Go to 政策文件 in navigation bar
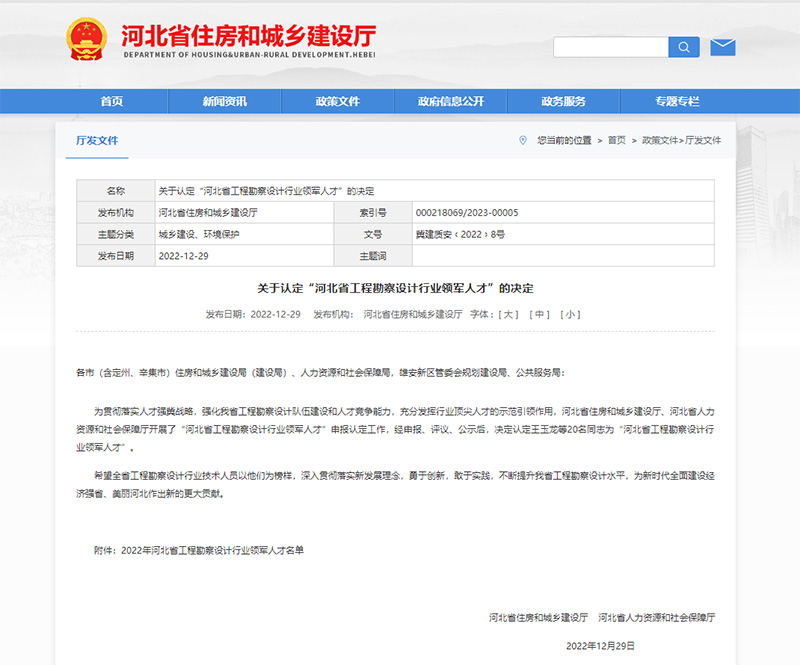 337,102
